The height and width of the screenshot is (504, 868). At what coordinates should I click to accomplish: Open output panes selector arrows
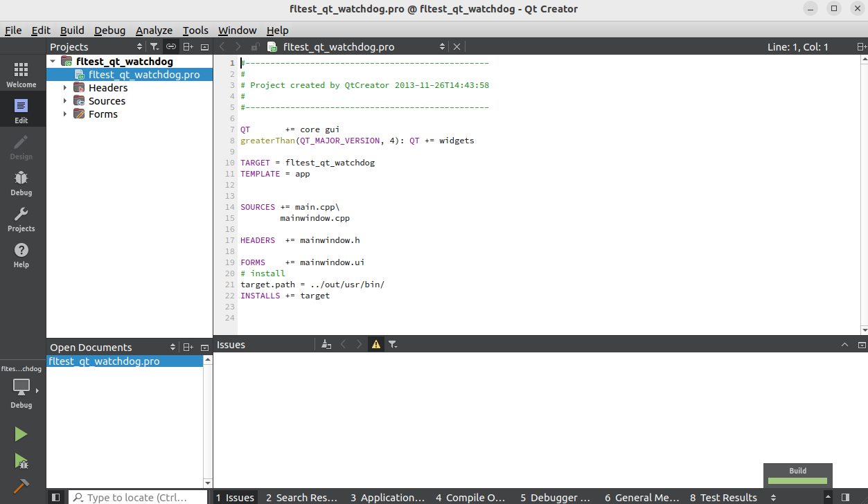tap(774, 497)
